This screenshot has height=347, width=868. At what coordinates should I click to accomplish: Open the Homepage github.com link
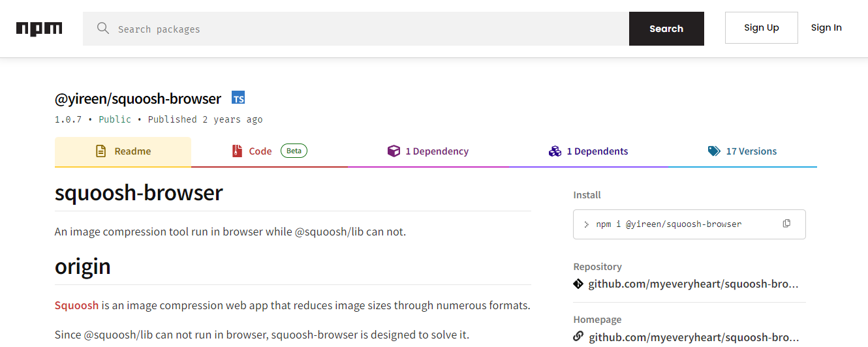tap(694, 337)
